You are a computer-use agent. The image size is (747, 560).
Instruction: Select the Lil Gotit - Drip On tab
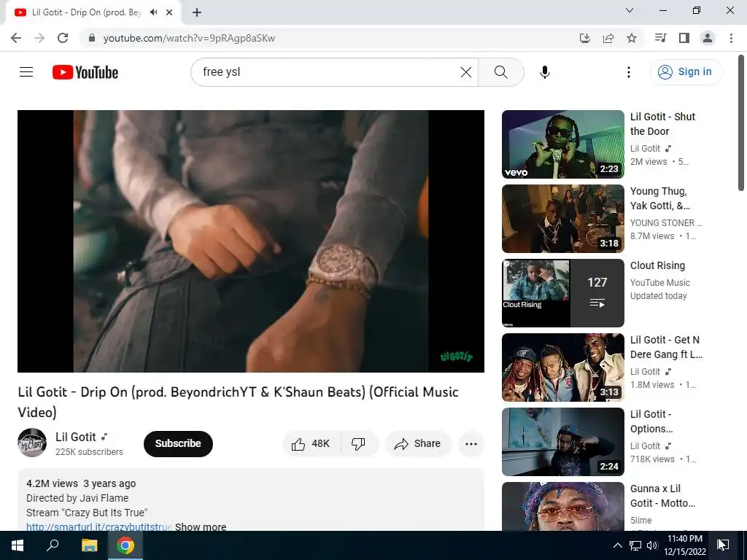tap(86, 12)
